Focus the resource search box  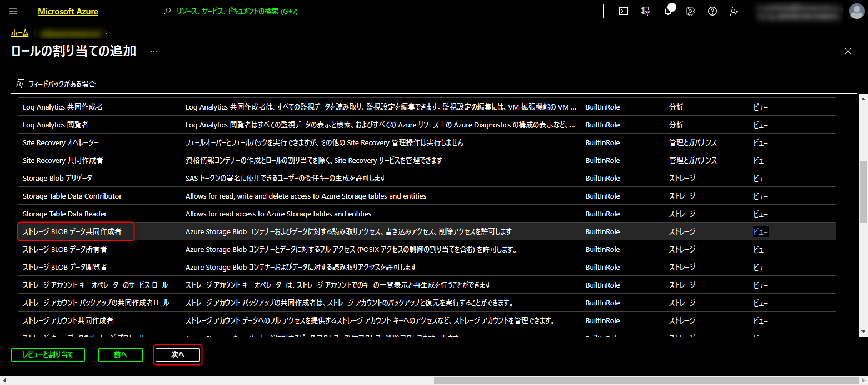388,11
